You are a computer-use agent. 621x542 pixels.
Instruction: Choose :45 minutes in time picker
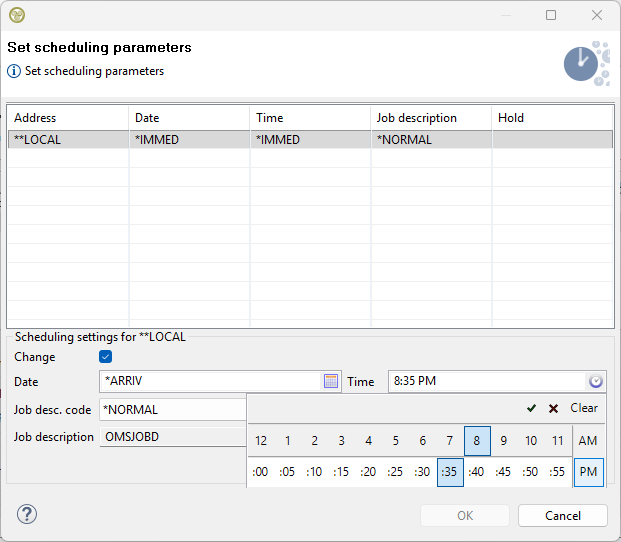coord(504,472)
